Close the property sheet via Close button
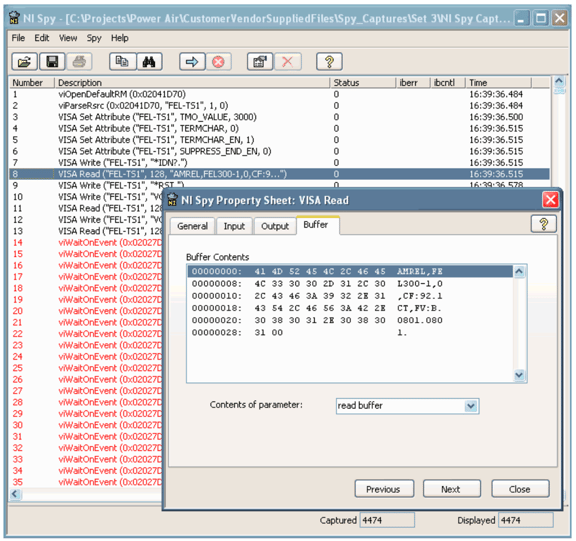The width and height of the screenshot is (576, 541). (520, 489)
